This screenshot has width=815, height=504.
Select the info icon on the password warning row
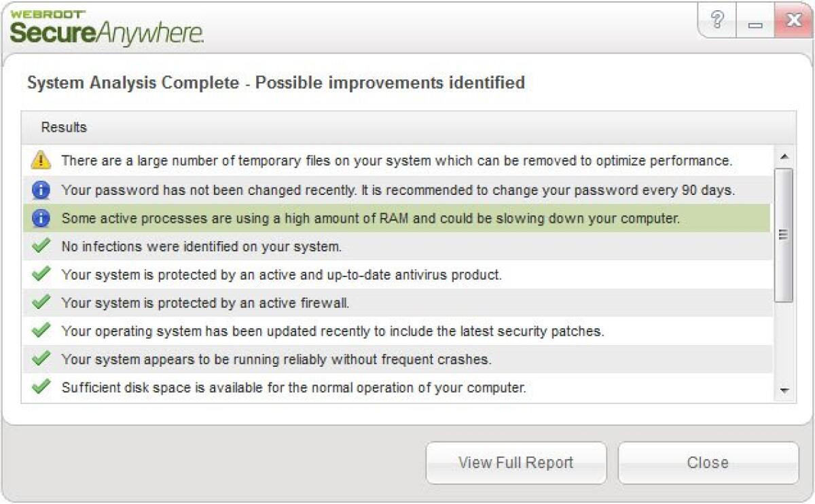click(x=41, y=190)
